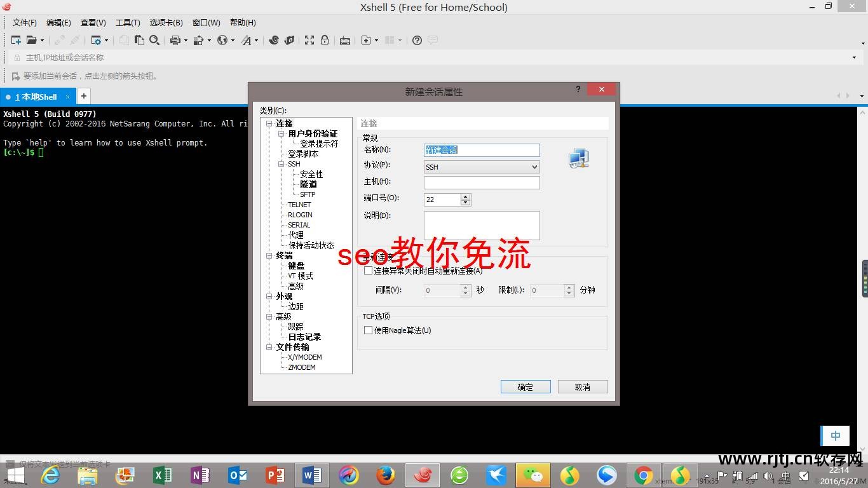Viewport: 868px width, 488px height.
Task: Click the globe encoding toolbar icon
Action: coord(222,40)
